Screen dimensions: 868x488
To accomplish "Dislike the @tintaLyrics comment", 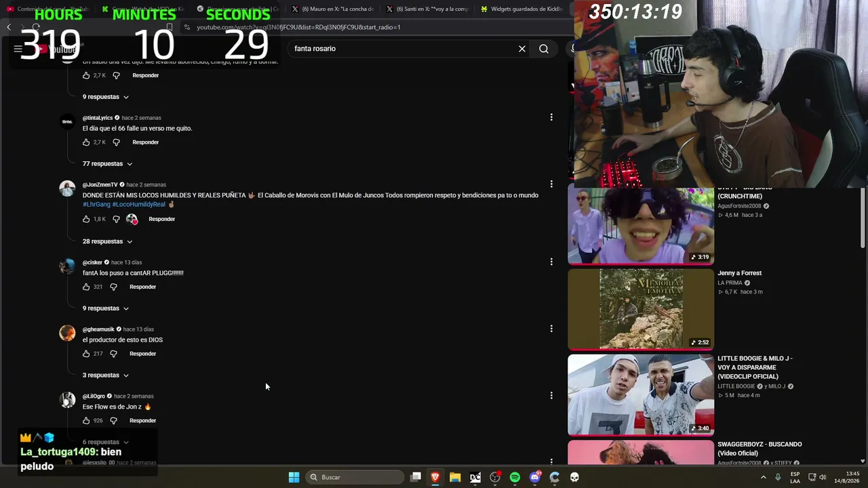I will [x=116, y=142].
